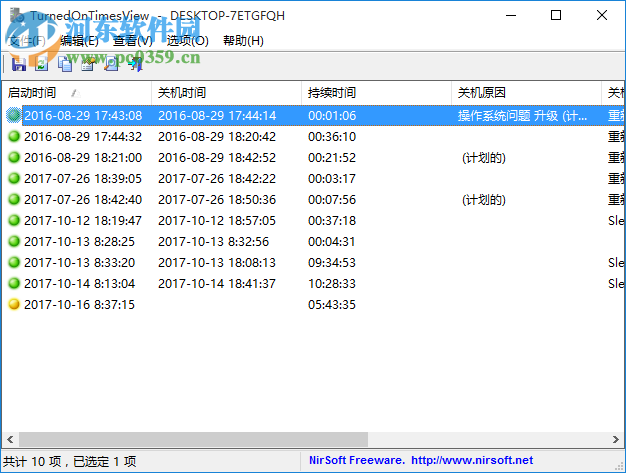Click duration value 09:34:53
626x473 pixels.
pos(332,262)
